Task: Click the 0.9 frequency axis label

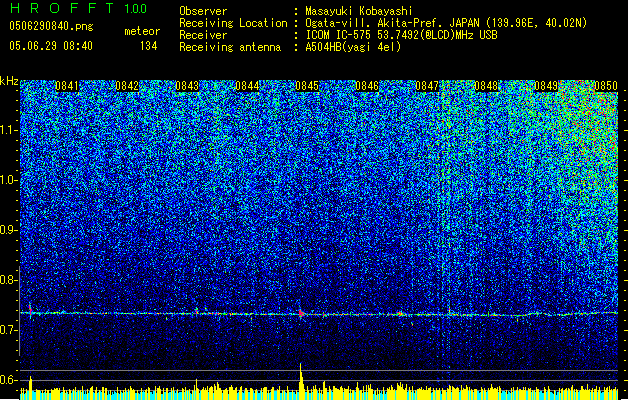Action: (x=9, y=230)
